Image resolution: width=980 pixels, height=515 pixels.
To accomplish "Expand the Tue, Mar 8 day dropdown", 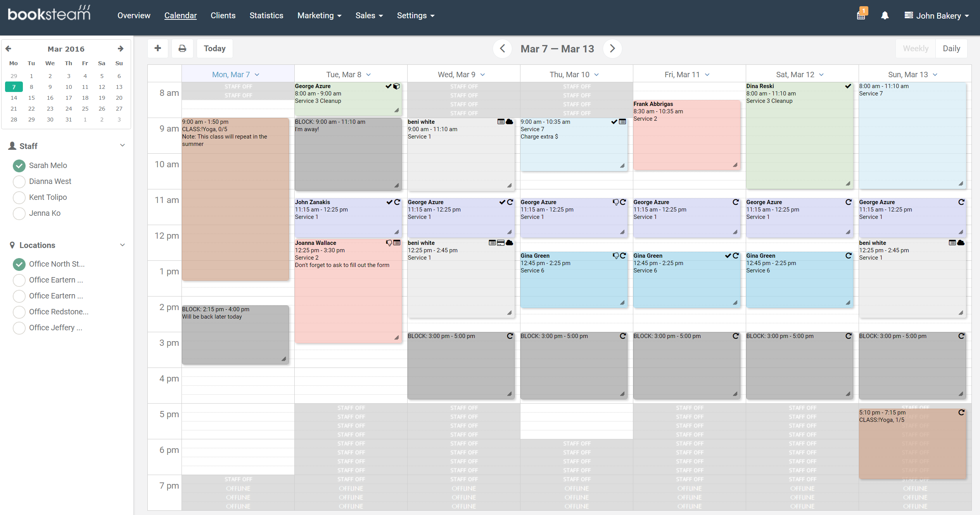I will click(368, 75).
